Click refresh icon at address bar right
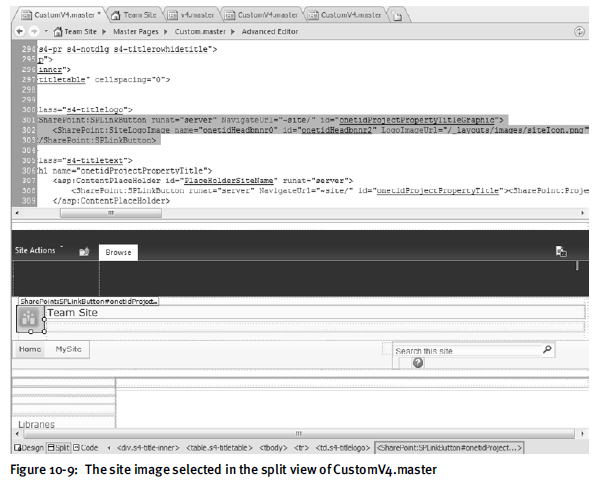 click(x=579, y=31)
